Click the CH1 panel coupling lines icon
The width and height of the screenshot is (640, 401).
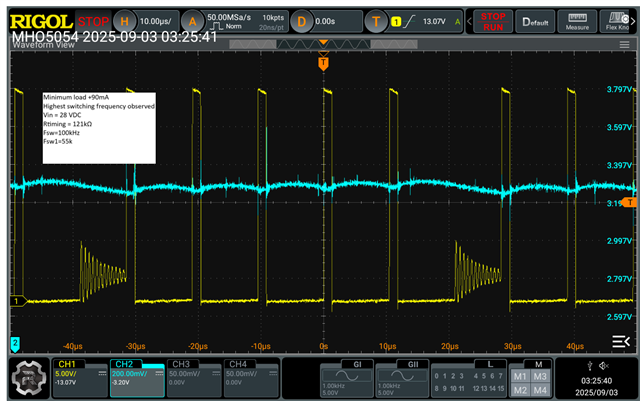102,373
